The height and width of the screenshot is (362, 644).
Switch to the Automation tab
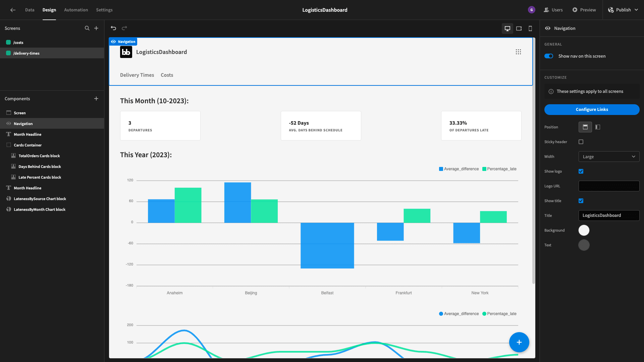coord(76,10)
